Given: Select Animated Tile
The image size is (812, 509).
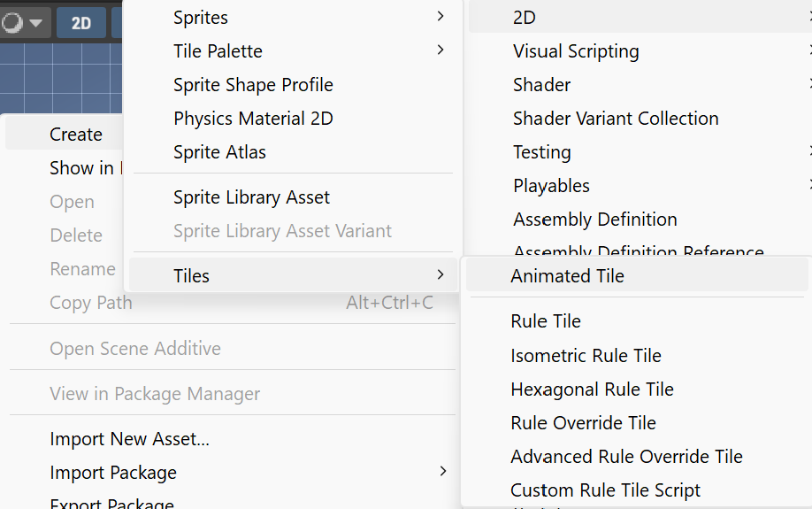Looking at the screenshot, I should (x=567, y=276).
